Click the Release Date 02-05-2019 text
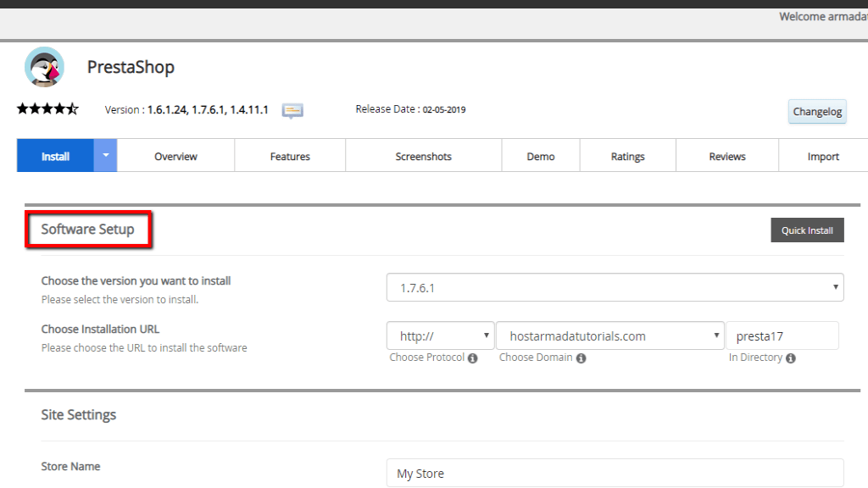 click(x=410, y=109)
